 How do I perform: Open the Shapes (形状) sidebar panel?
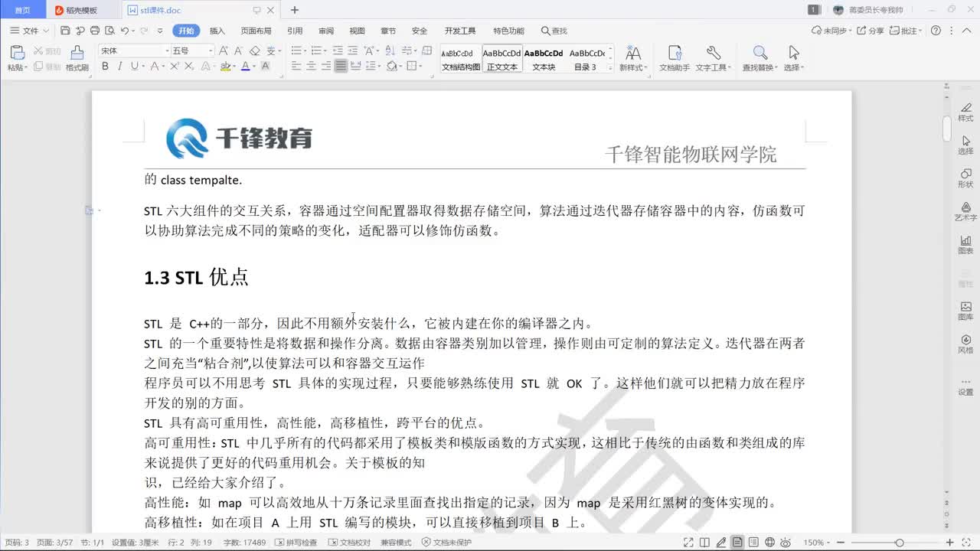tap(965, 178)
